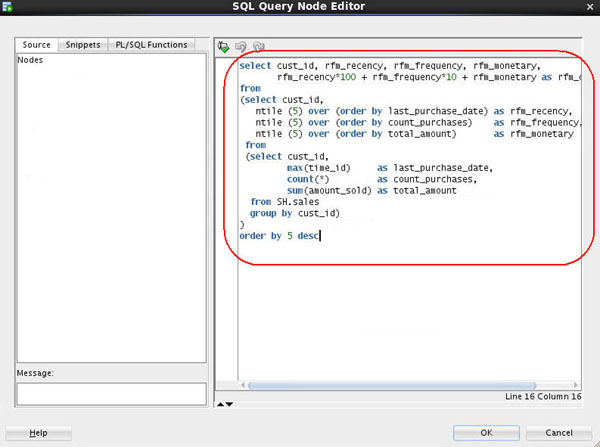Click the 'max(time_id) as last_purchase_date' line
The width and height of the screenshot is (600, 447).
pyautogui.click(x=390, y=168)
